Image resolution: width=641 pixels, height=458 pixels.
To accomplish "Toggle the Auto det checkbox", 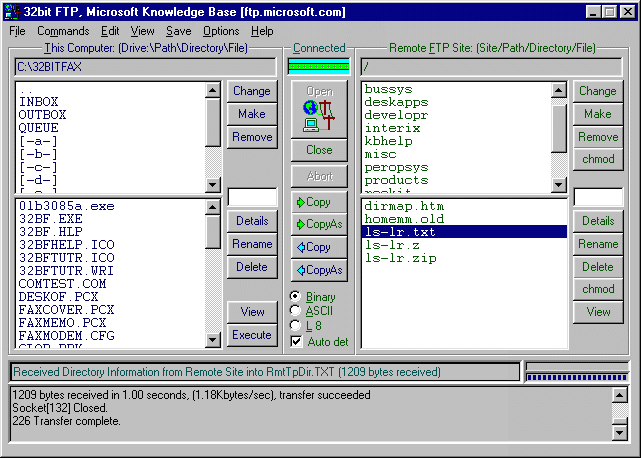I will click(296, 341).
